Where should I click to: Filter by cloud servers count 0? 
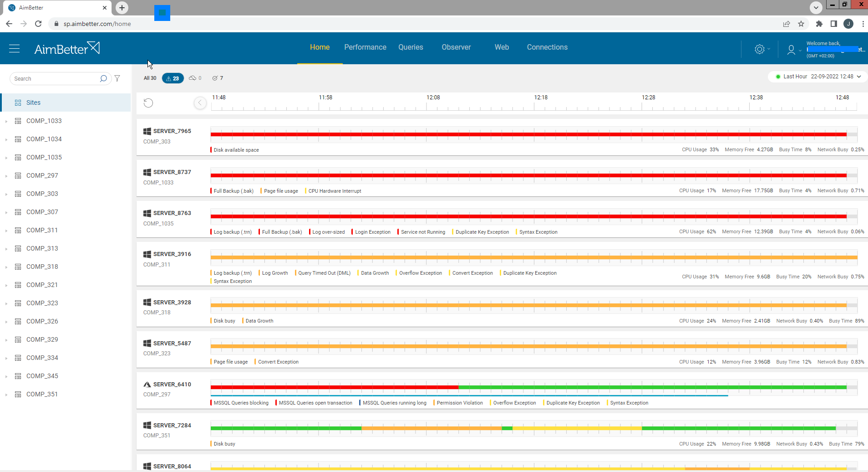pyautogui.click(x=195, y=78)
